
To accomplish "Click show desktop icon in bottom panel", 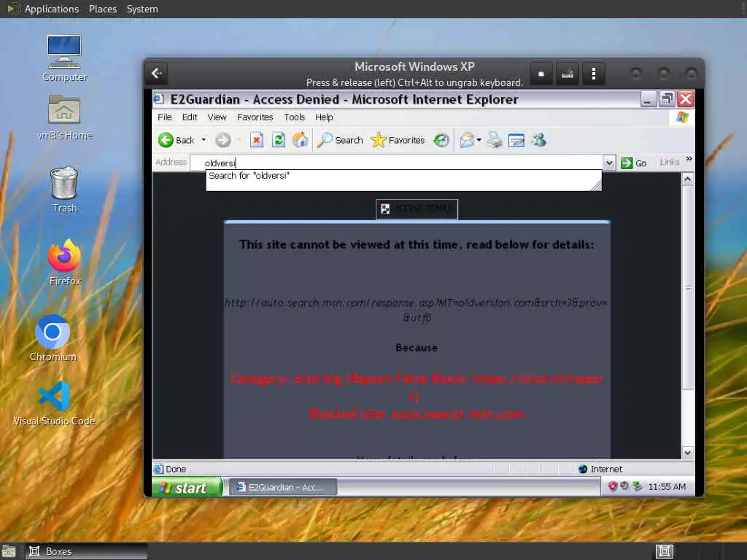I will (8, 551).
